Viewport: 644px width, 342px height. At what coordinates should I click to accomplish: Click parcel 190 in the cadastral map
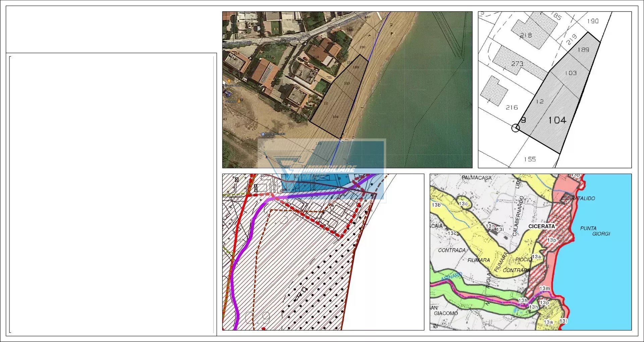tap(593, 21)
